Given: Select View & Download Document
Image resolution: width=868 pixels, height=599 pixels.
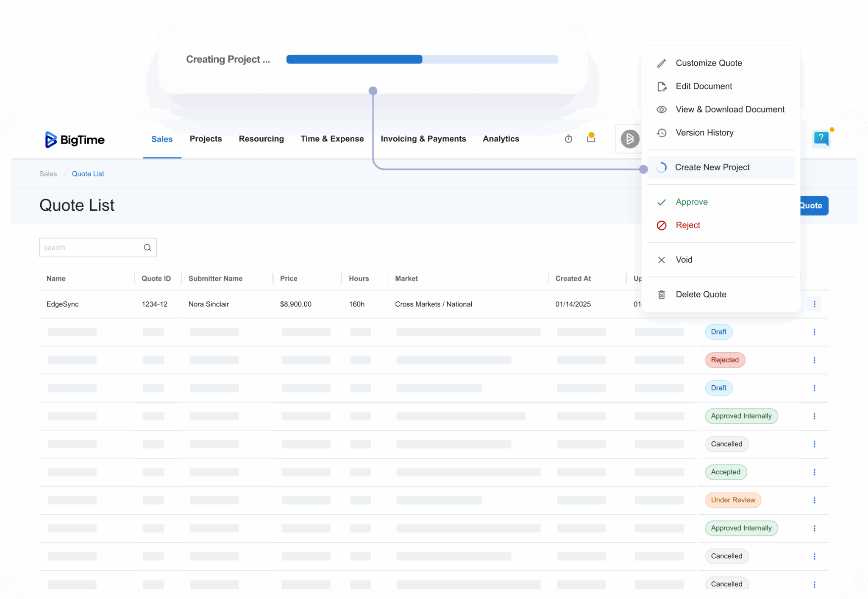Looking at the screenshot, I should [729, 109].
